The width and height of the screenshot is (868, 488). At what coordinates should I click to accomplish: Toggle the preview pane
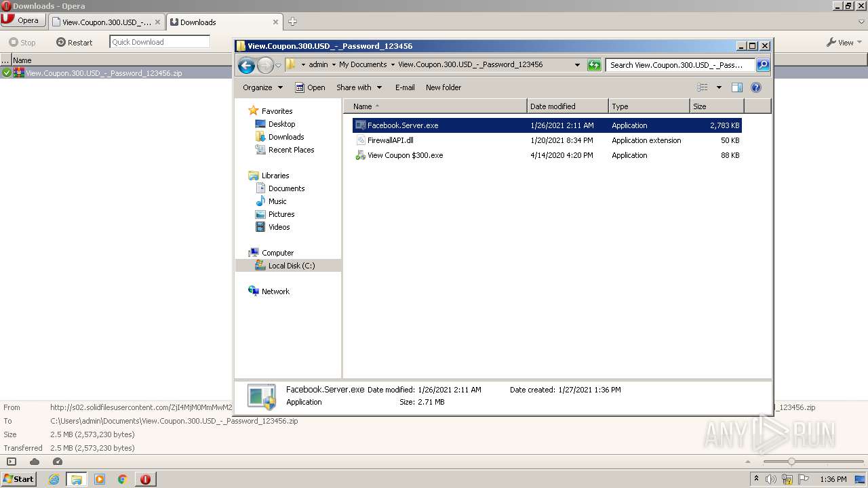pyautogui.click(x=737, y=87)
